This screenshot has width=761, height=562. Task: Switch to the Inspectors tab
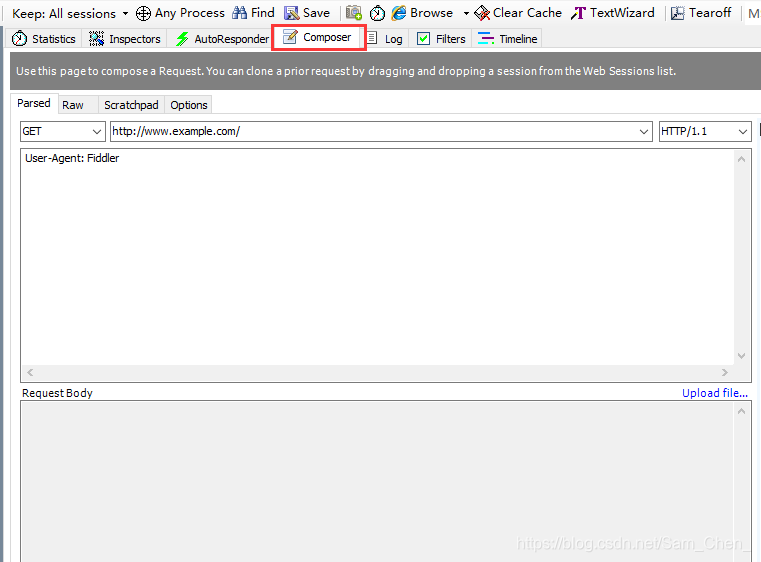coord(125,39)
